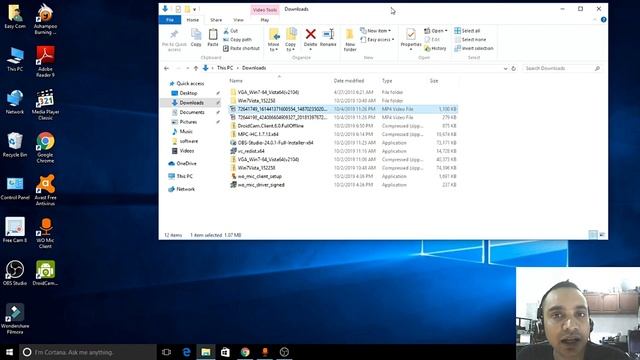
Task: Click Copy path in ribbon
Action: coord(238,40)
